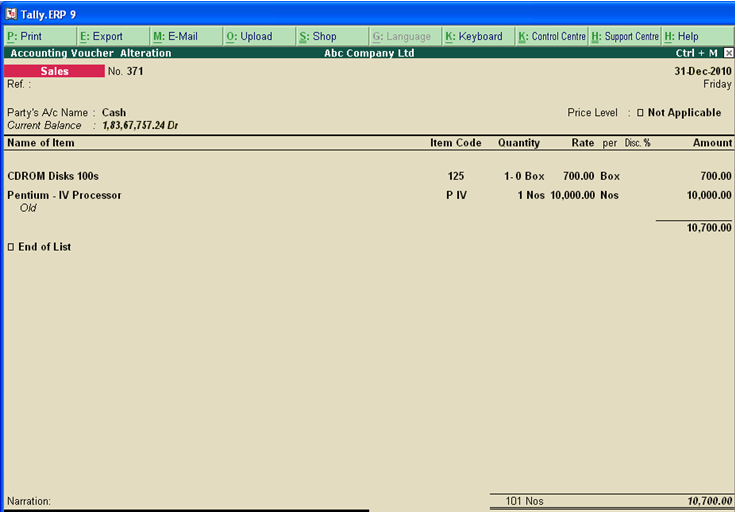Image resolution: width=738 pixels, height=512 pixels.
Task: Close the voucher with the X button
Action: (728, 53)
